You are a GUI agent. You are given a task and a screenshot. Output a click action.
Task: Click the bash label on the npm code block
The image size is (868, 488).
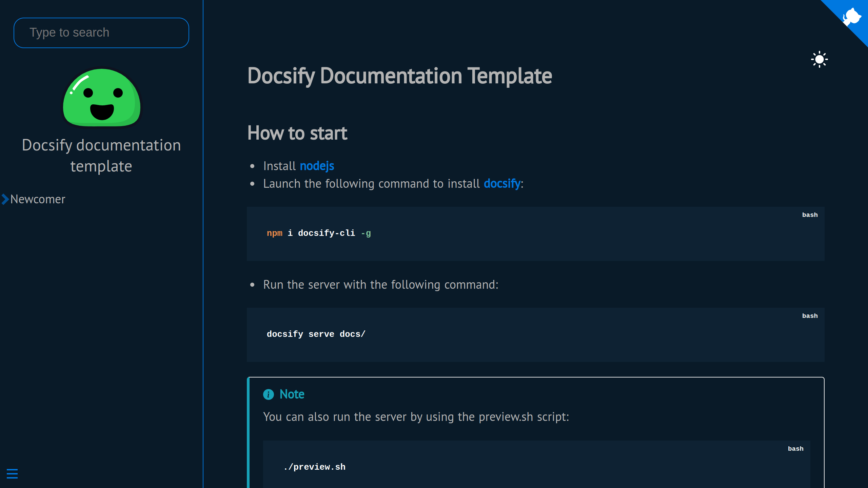[x=810, y=215]
